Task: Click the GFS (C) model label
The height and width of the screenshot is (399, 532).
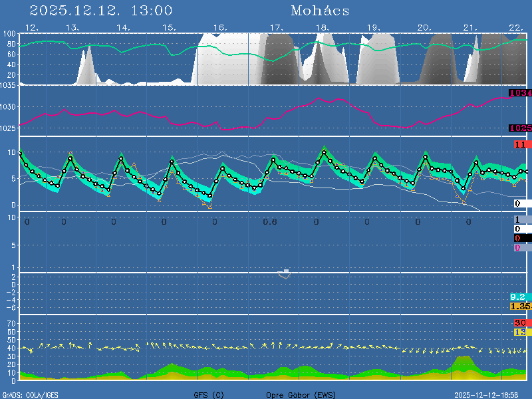Action: pyautogui.click(x=209, y=395)
